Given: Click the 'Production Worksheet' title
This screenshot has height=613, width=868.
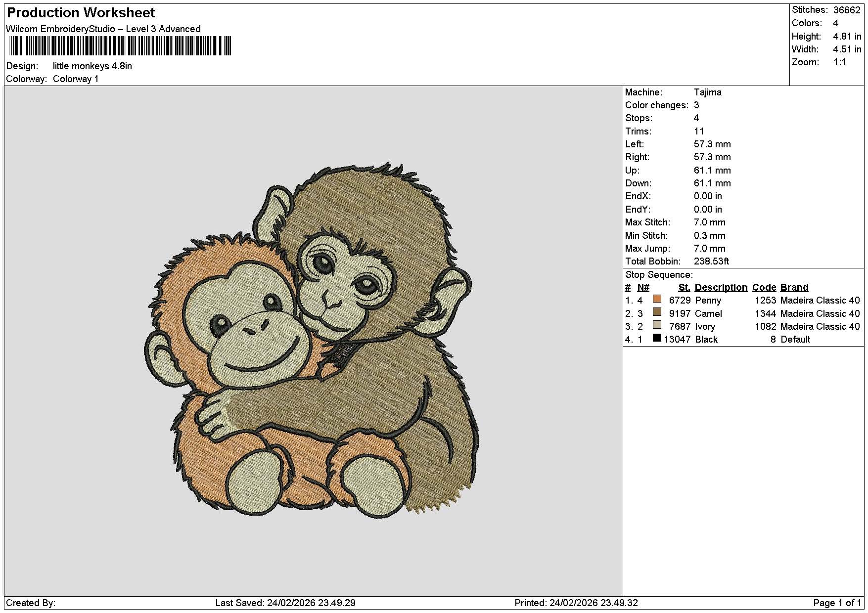Looking at the screenshot, I should tap(81, 13).
